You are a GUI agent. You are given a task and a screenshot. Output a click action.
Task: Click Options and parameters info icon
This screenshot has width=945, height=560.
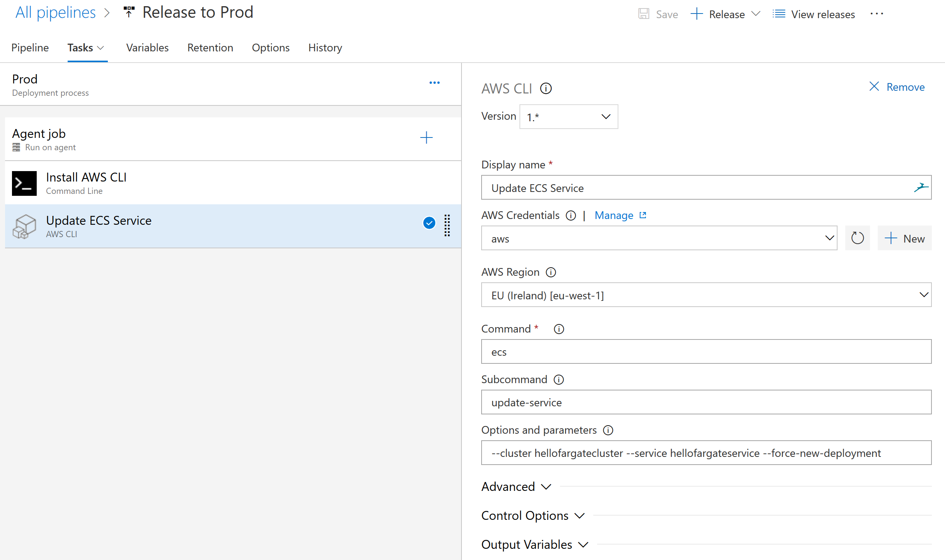608,431
